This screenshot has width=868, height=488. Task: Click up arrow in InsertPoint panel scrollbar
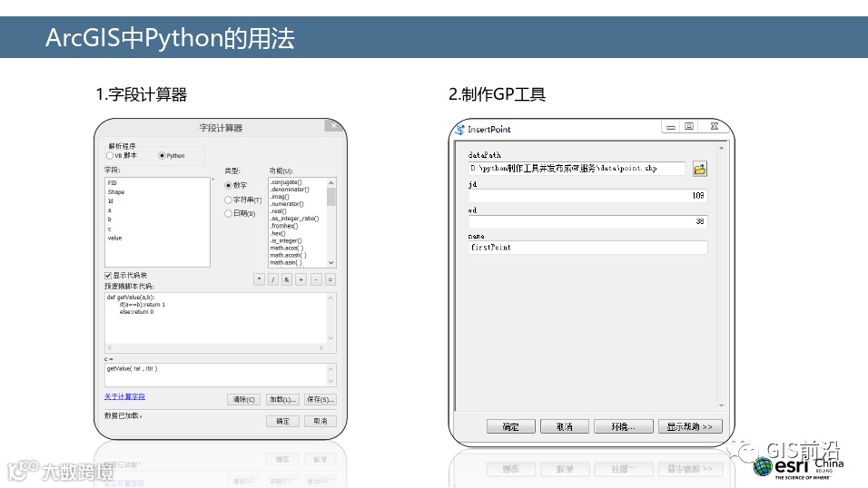point(721,148)
